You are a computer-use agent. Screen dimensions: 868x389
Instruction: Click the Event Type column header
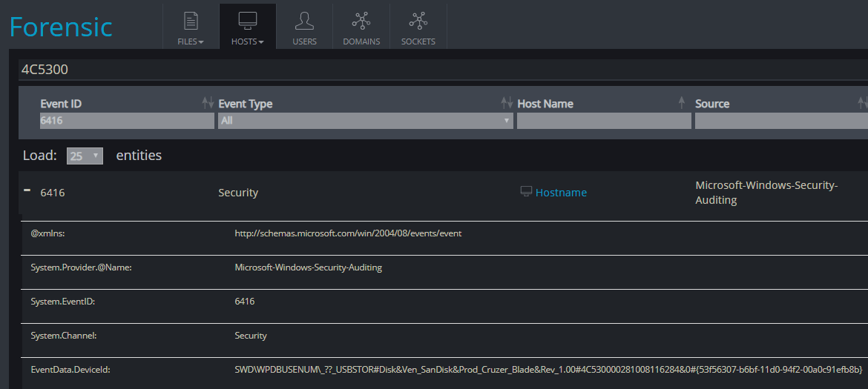(x=246, y=104)
